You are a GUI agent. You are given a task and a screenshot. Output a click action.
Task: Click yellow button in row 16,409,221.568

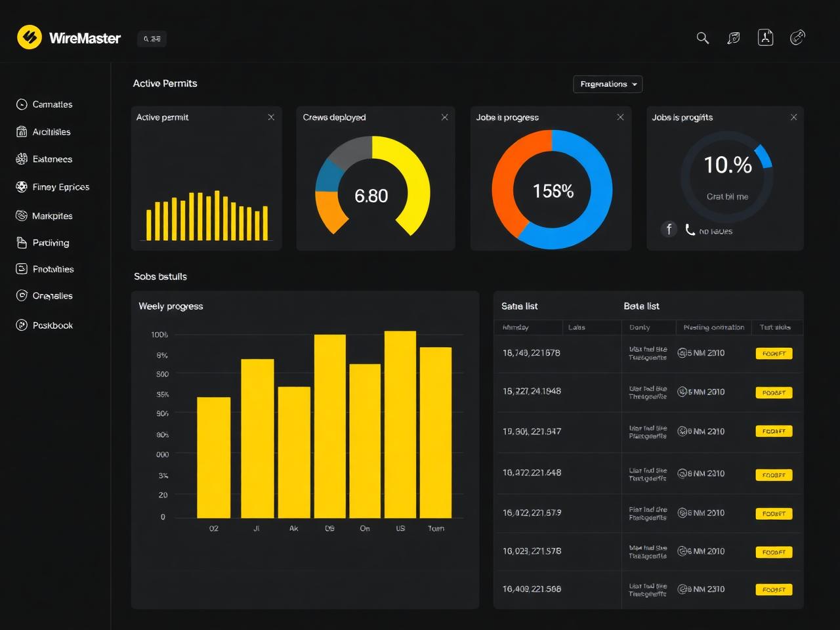(x=774, y=589)
